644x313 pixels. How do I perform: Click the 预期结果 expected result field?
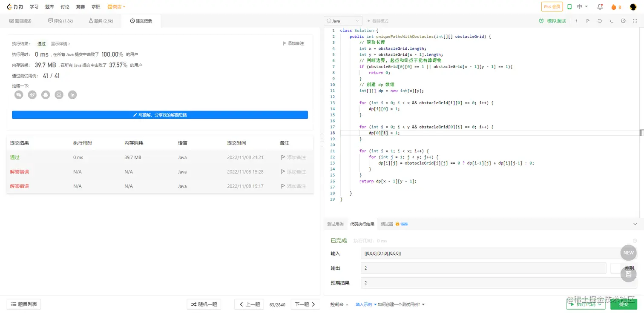(499, 283)
